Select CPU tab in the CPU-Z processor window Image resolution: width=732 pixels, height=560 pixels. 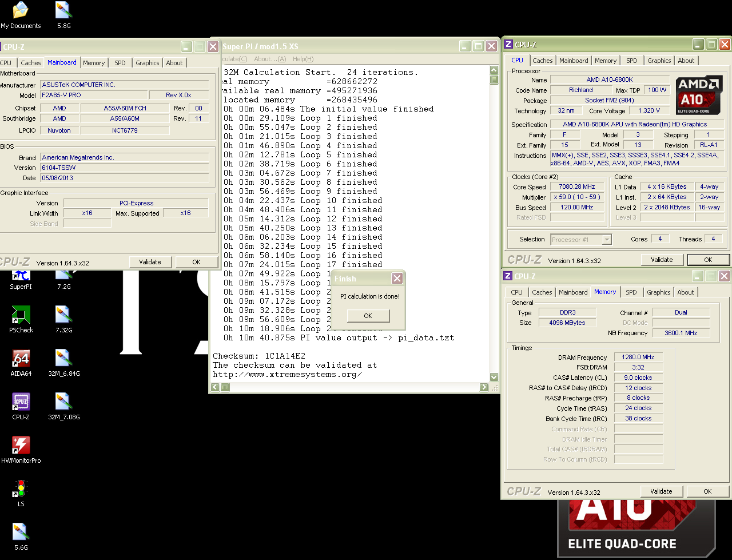[x=517, y=60]
